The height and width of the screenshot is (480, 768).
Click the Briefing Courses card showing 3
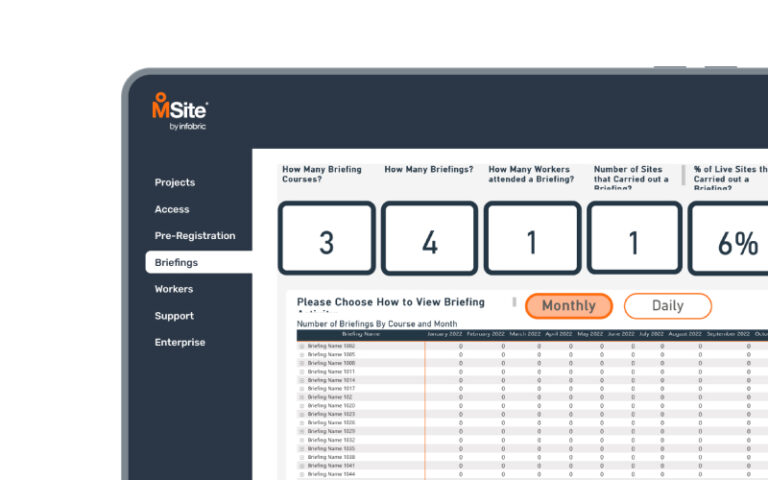[326, 238]
